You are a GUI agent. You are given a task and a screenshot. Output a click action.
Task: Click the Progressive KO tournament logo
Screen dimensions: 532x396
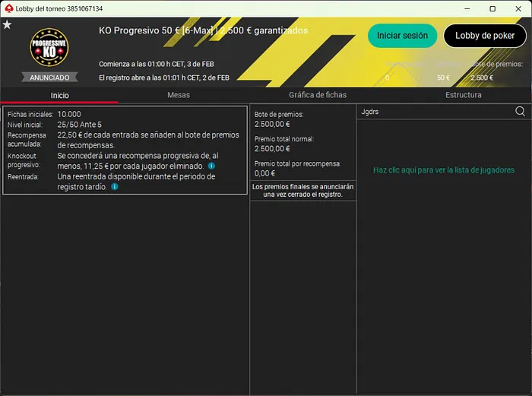[x=49, y=49]
